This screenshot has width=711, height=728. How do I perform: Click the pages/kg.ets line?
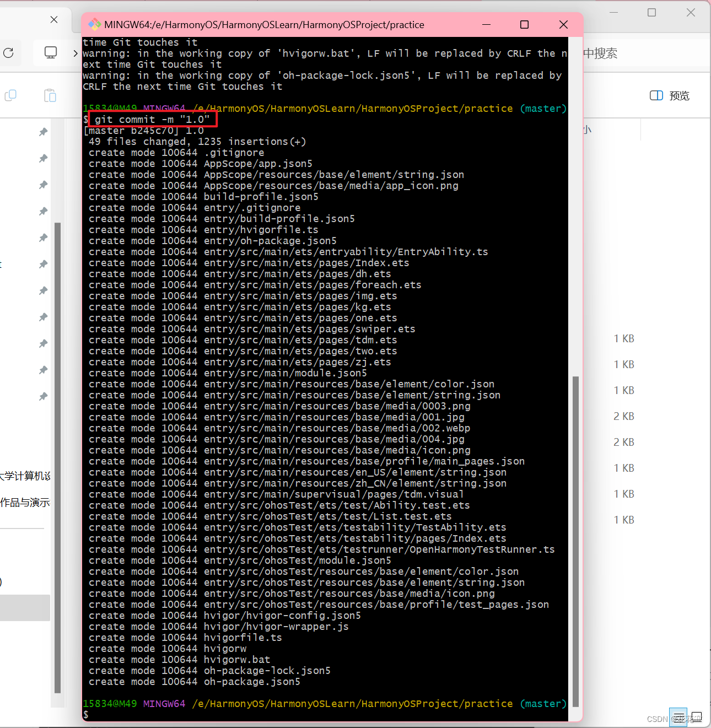click(240, 307)
